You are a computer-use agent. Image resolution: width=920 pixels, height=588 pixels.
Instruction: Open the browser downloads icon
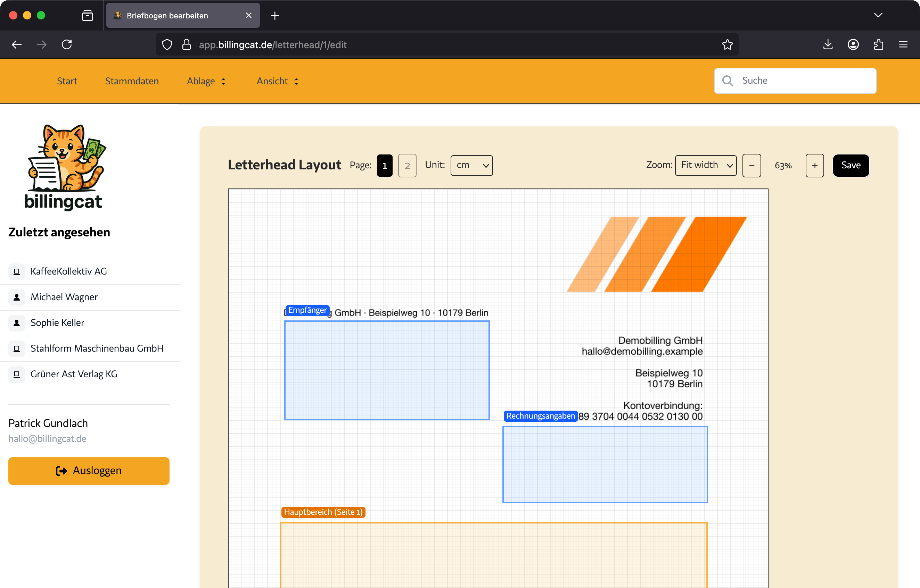point(828,45)
